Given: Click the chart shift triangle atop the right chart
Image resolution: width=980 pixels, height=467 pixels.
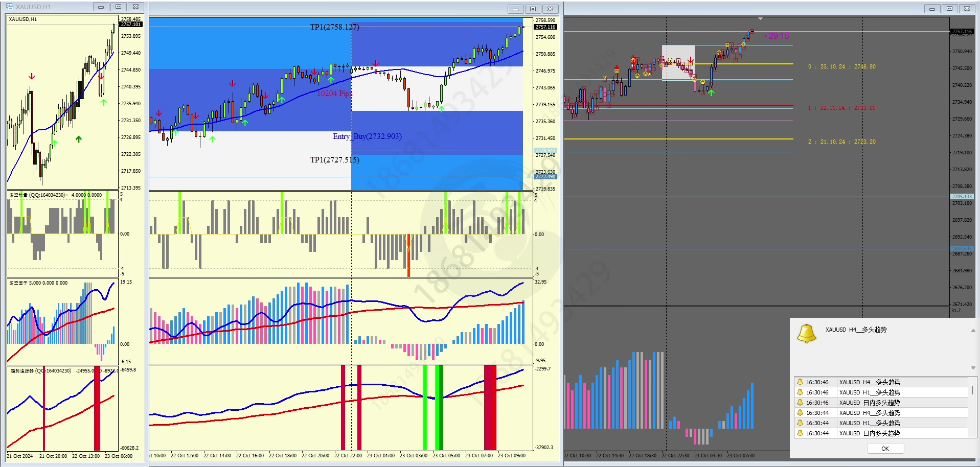Looking at the screenshot, I should tap(760, 19).
